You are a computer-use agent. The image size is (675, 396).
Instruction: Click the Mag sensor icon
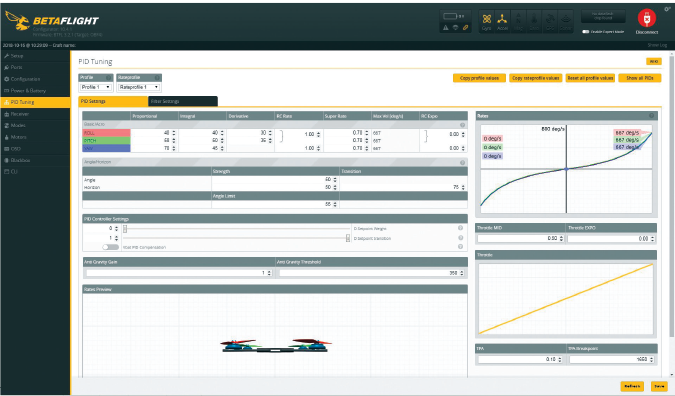click(x=518, y=21)
